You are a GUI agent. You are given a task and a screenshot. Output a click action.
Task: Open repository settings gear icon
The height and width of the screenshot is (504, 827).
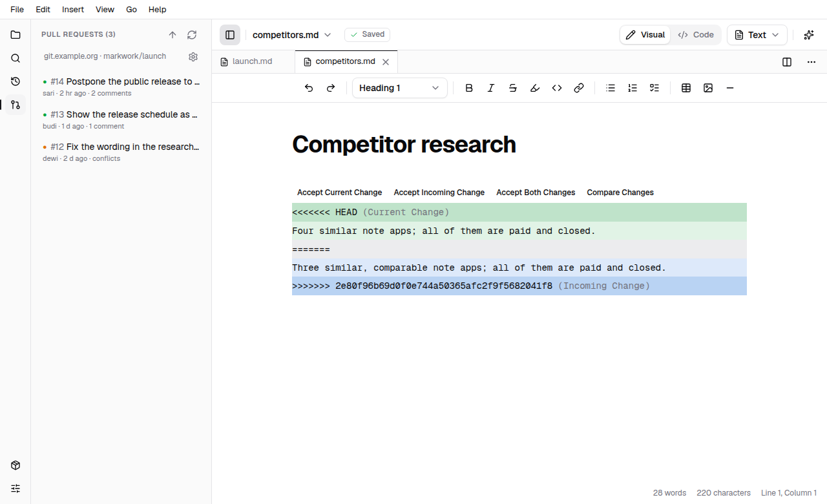pos(193,57)
